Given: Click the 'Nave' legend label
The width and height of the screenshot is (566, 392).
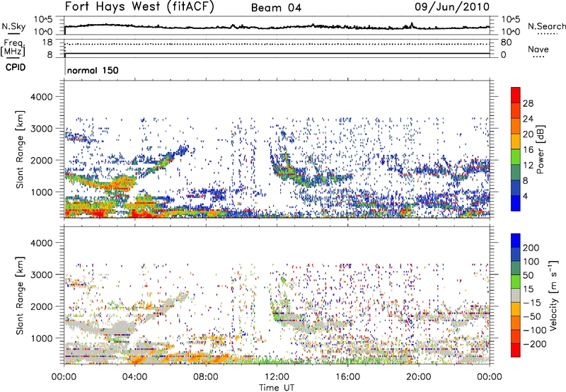Looking at the screenshot, I should tap(538, 50).
